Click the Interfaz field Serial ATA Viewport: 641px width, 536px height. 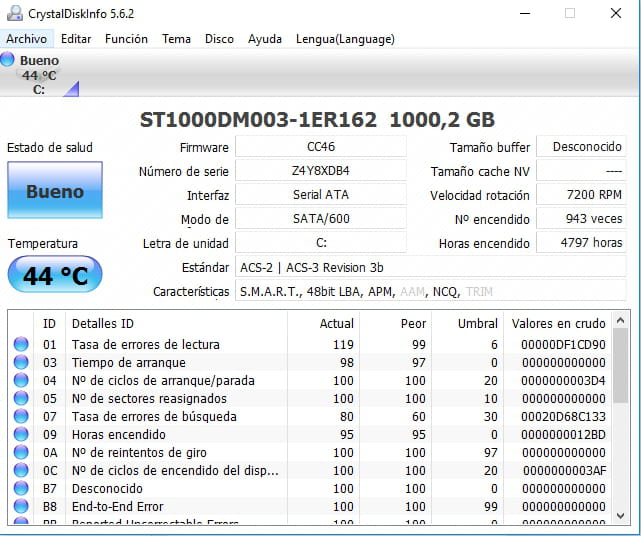(x=321, y=195)
